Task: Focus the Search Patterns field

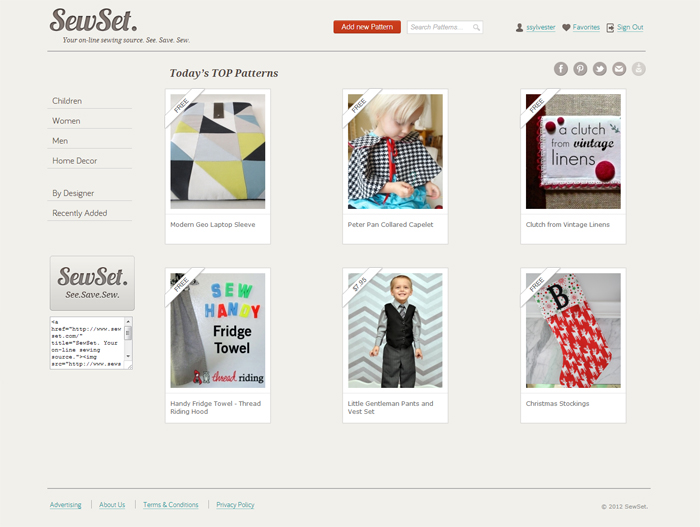Action: [x=445, y=27]
